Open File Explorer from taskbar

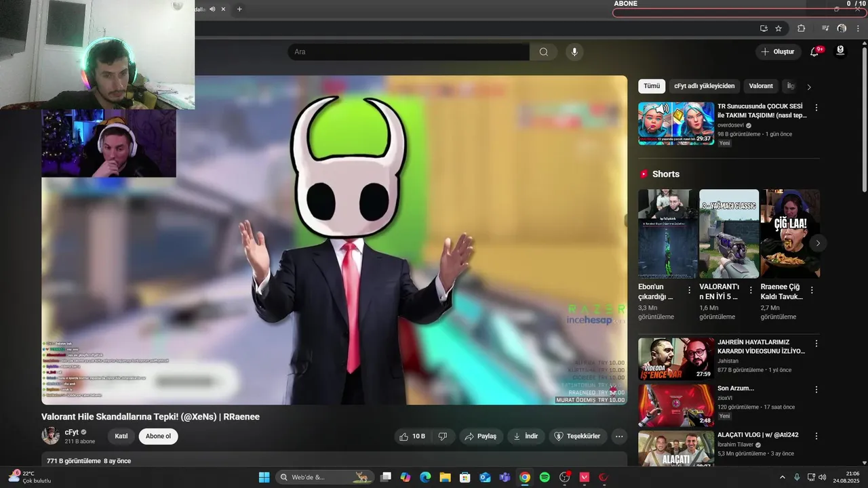pyautogui.click(x=446, y=477)
